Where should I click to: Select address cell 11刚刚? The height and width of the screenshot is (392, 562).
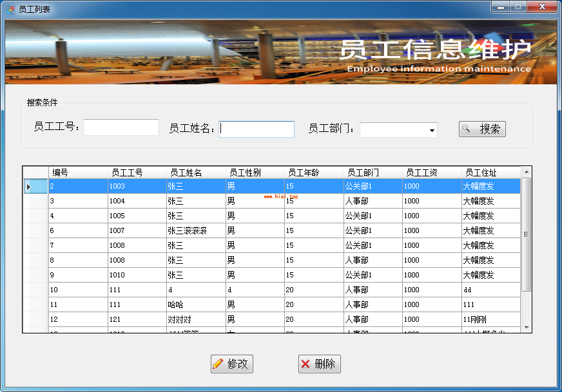point(491,319)
